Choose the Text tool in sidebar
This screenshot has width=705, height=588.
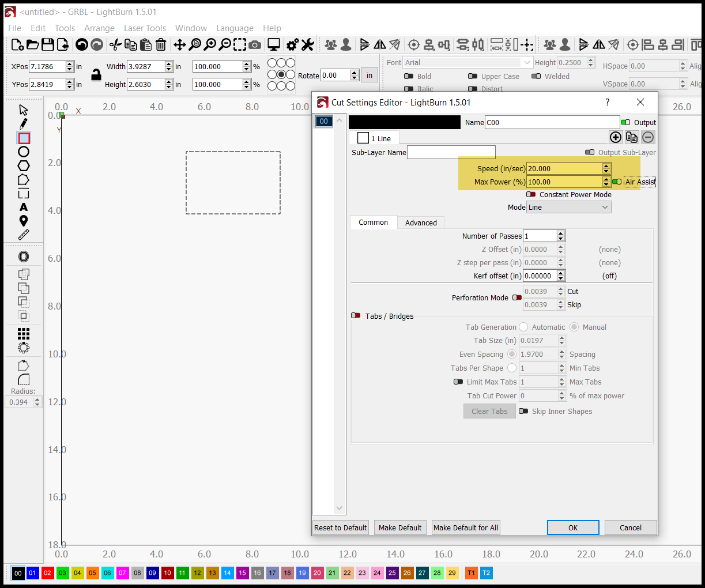click(24, 207)
